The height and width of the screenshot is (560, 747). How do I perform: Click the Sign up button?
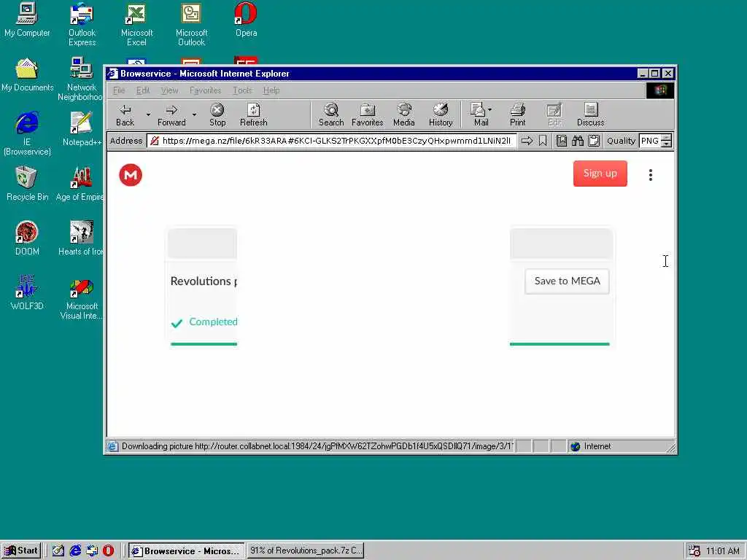click(600, 174)
